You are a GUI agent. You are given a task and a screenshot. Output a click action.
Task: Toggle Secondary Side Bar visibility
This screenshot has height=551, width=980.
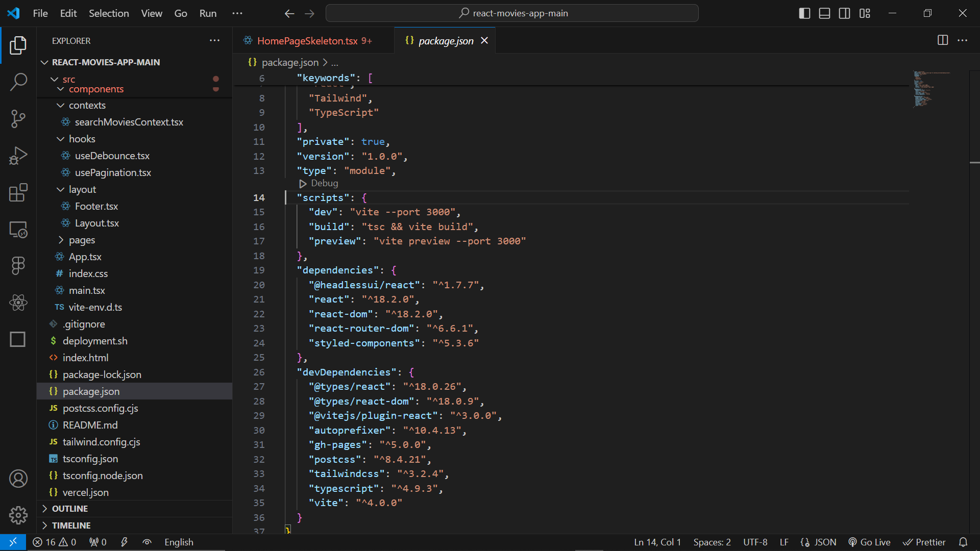click(844, 13)
